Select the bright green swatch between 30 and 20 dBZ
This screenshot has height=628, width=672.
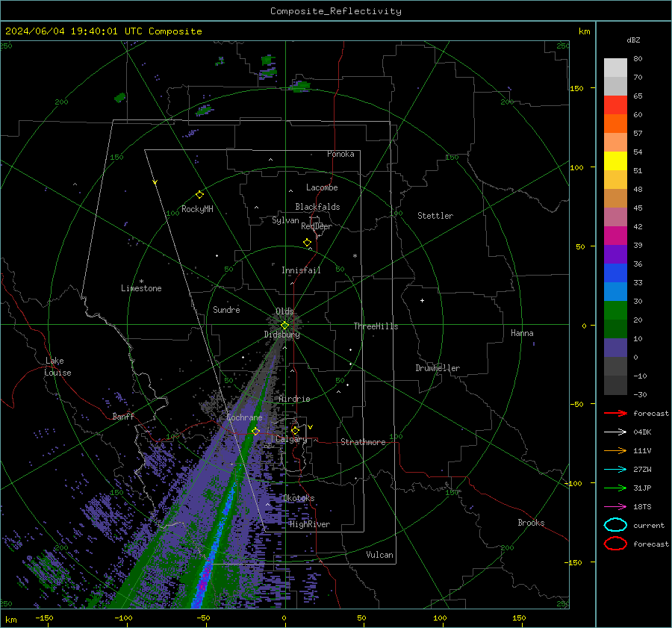pyautogui.click(x=615, y=310)
